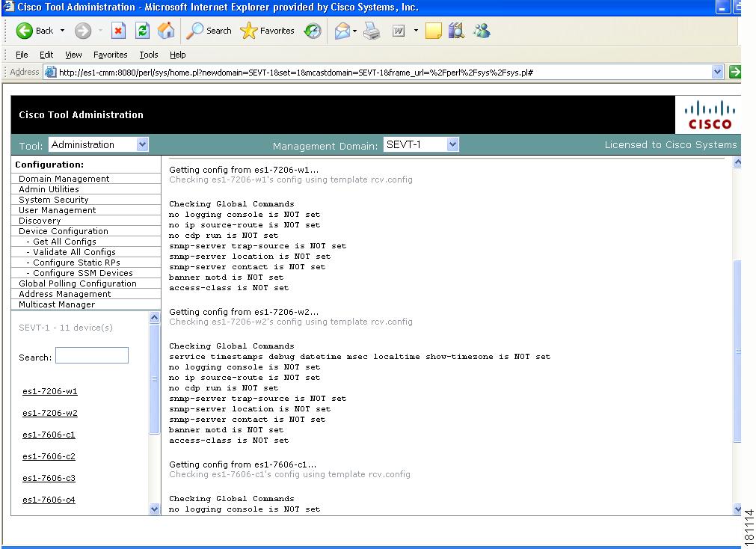Click the Cisco logo
Screen dimensions: 756x549
pos(710,115)
